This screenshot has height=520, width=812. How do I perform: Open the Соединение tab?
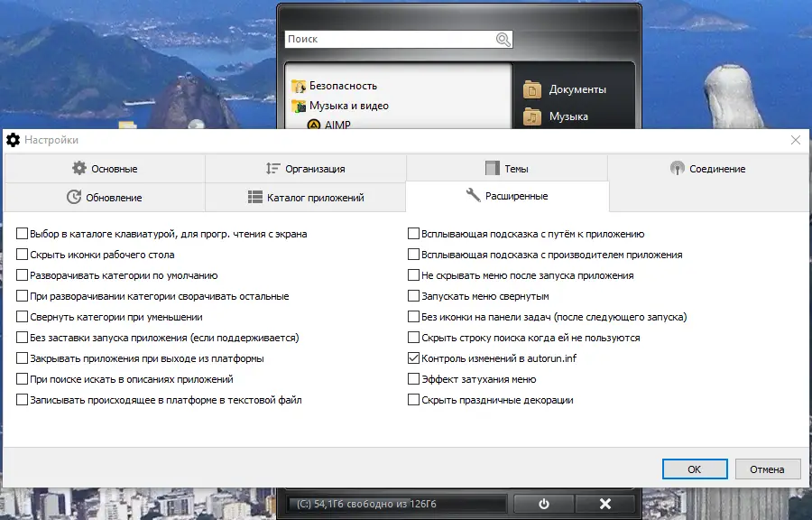tap(707, 168)
